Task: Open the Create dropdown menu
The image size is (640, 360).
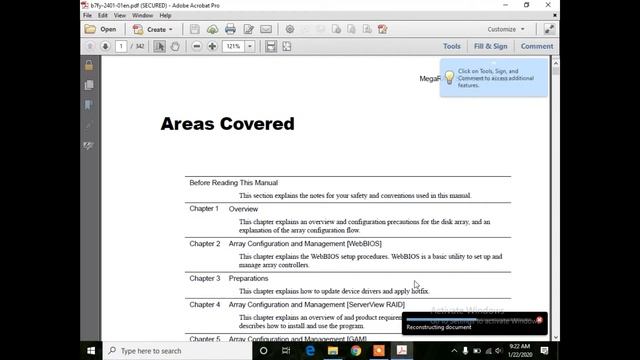Action: tap(153, 29)
